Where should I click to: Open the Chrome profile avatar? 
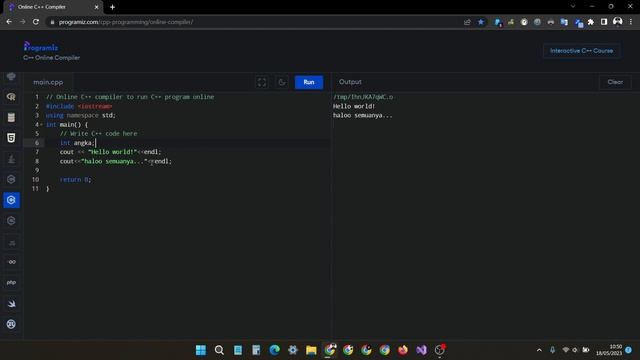(x=617, y=22)
